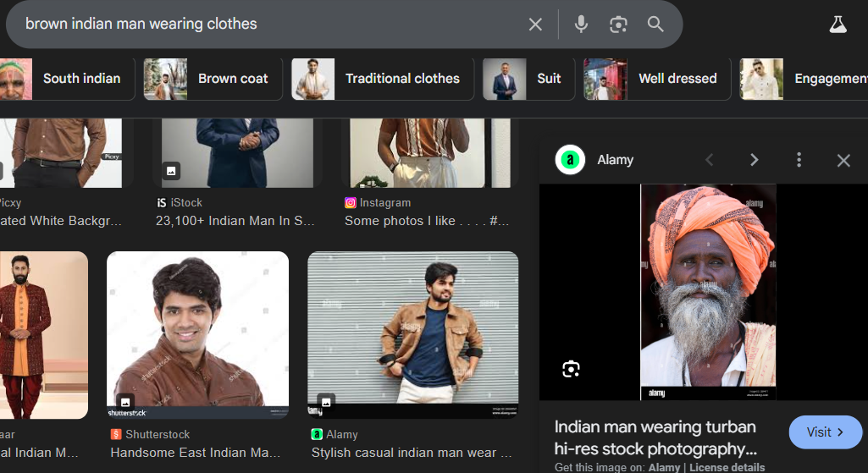Go to previous image in preview
The image size is (868, 473).
[710, 160]
